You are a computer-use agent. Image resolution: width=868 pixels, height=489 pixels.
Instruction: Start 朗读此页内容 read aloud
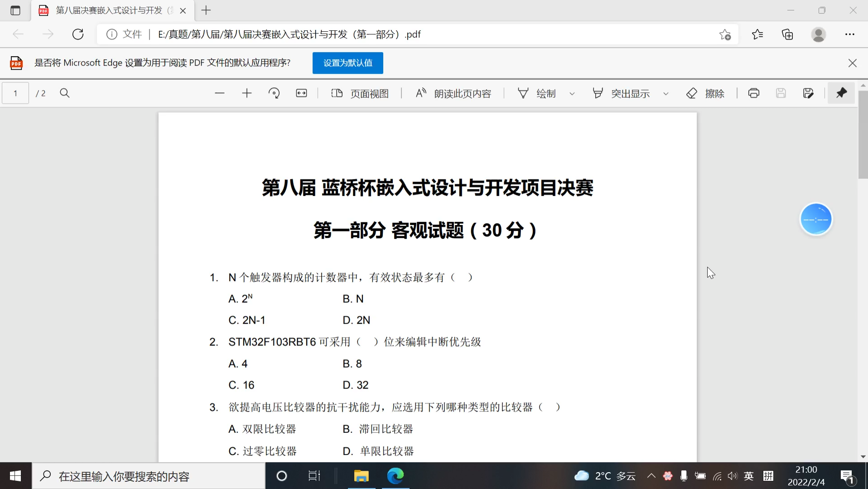[453, 93]
